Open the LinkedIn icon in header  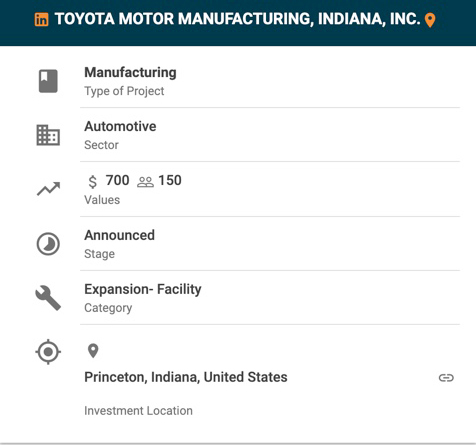41,19
